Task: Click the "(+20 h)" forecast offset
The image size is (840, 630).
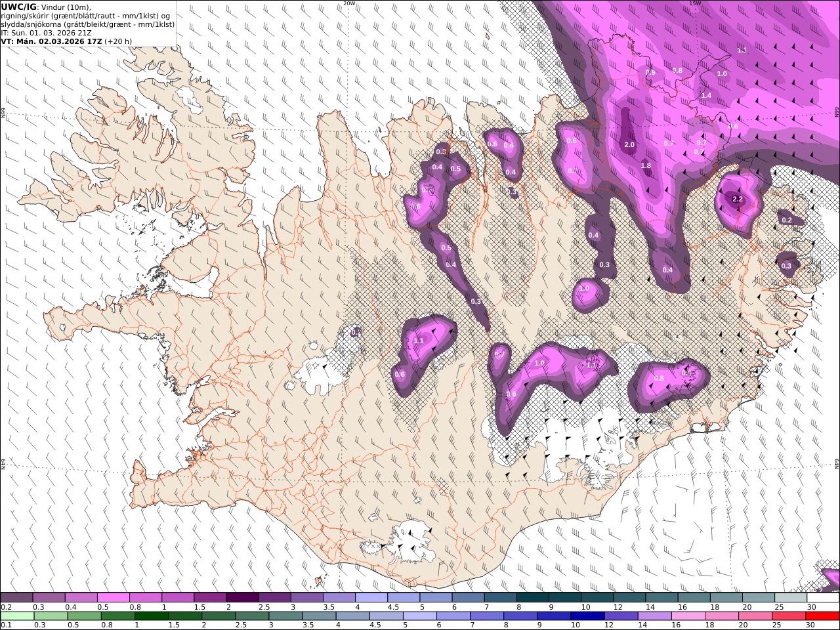Action: [118, 41]
